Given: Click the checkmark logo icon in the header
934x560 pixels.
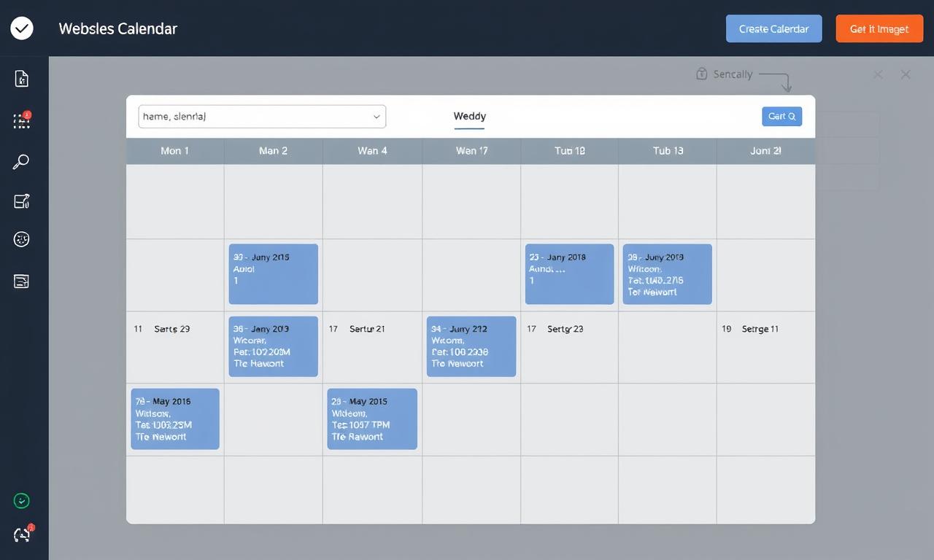Looking at the screenshot, I should click(22, 28).
